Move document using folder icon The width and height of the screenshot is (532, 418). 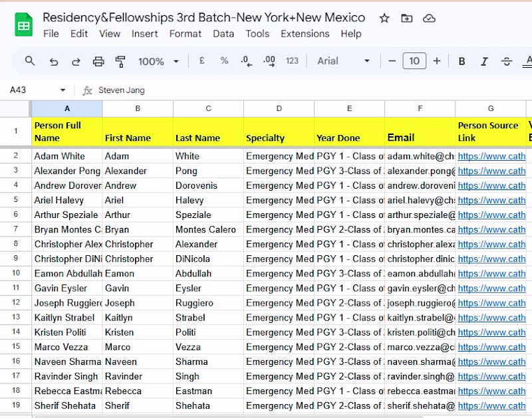[406, 19]
